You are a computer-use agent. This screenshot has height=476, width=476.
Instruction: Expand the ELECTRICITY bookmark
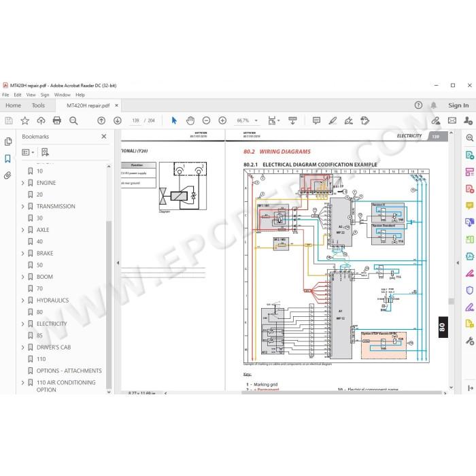(22, 324)
